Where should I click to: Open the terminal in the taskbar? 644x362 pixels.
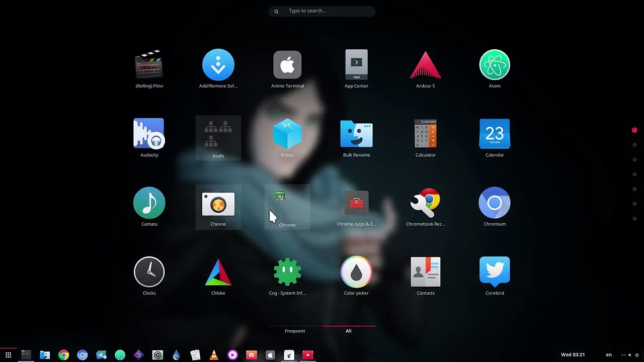(x=26, y=355)
